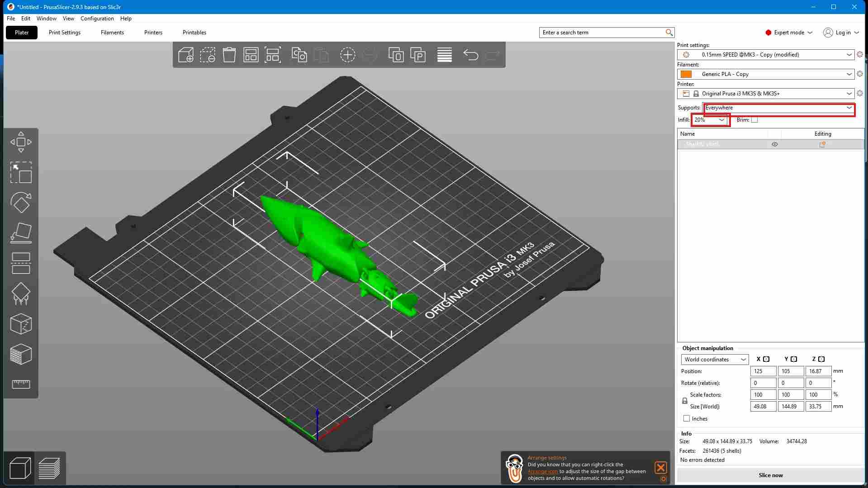Enable the Inches checkbox
Screen dimensions: 868x488
(687, 418)
